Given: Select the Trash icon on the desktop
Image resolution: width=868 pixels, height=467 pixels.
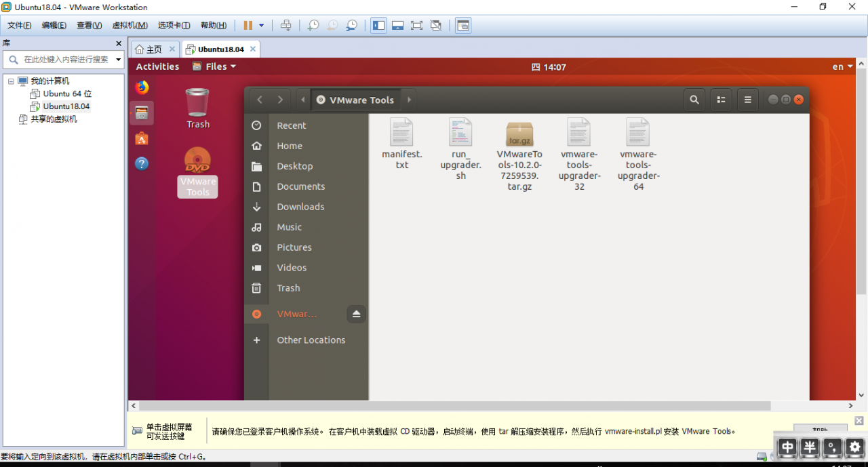Looking at the screenshot, I should coord(197,108).
